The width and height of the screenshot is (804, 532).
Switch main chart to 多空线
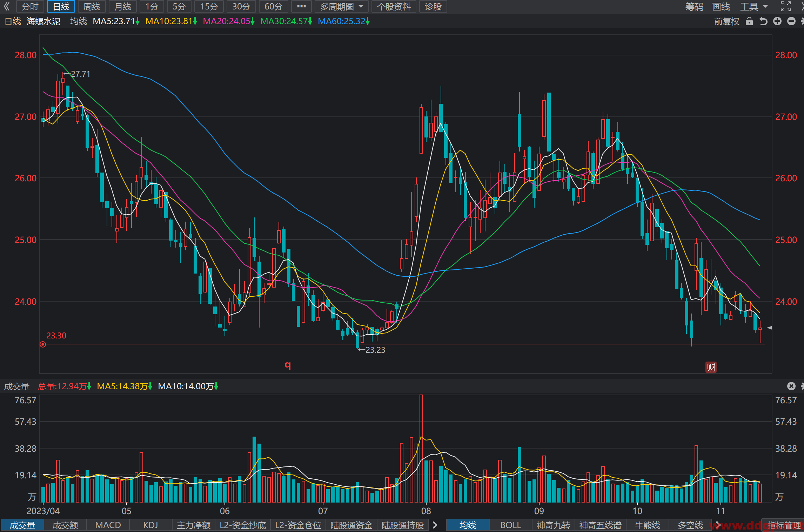tap(690, 525)
